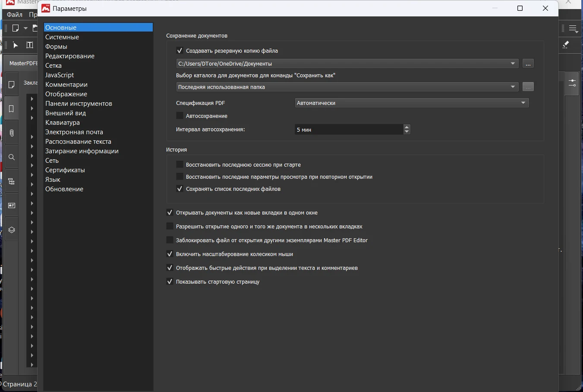Select the Edit Text tool icon

[29, 45]
